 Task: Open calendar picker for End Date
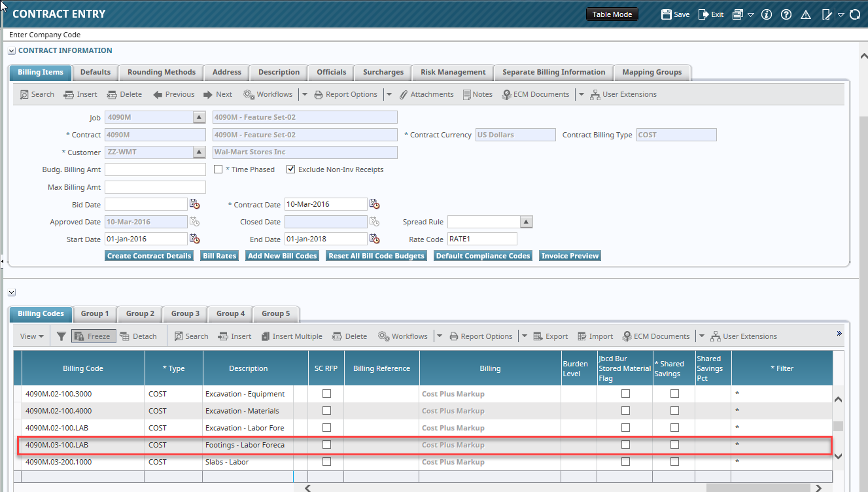point(374,239)
